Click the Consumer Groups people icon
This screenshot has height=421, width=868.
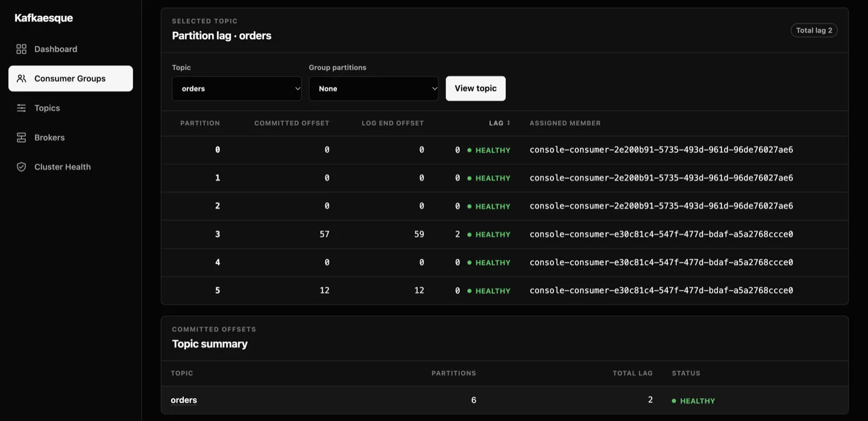click(21, 78)
